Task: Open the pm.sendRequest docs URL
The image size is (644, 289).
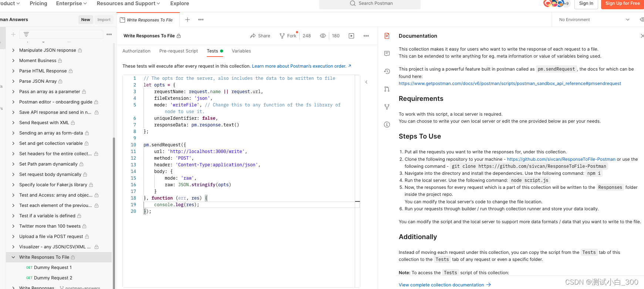Action: click(x=510, y=84)
